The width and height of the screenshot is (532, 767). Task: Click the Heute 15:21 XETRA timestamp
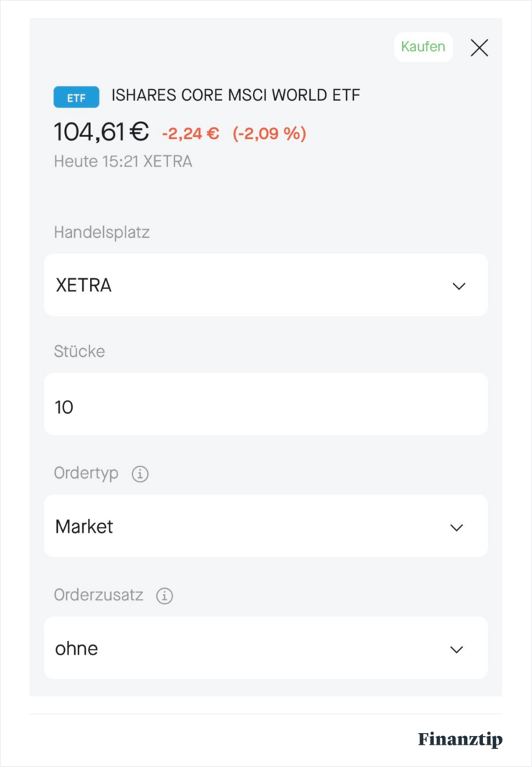[x=123, y=161]
